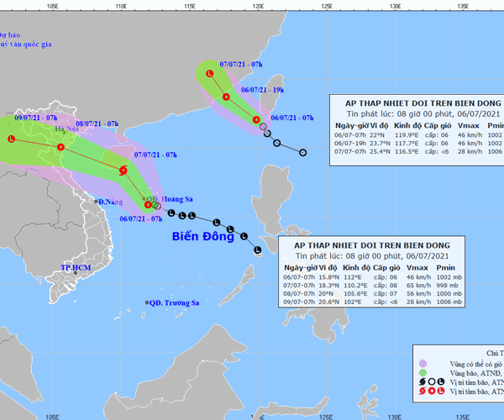Select the red circle marker by QĐ. Hoàng Sa
Screen dimensions: 504x420
148,204
